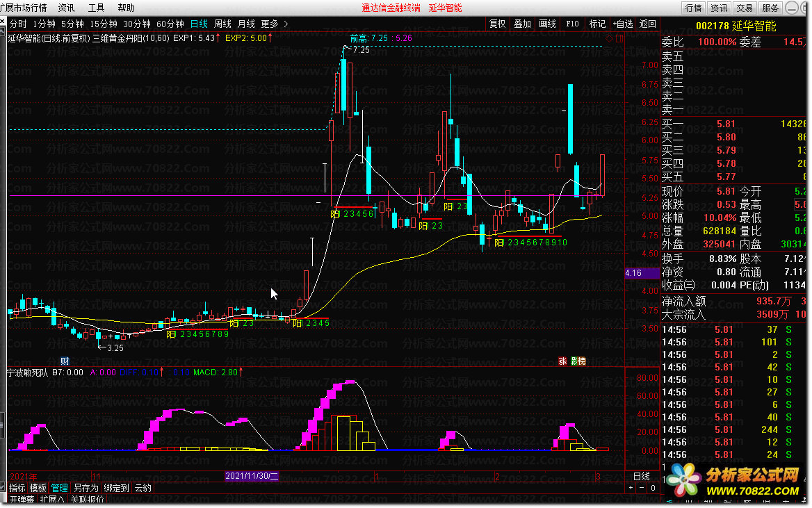
Task: Open the 画线 drawing tools
Action: [x=547, y=24]
